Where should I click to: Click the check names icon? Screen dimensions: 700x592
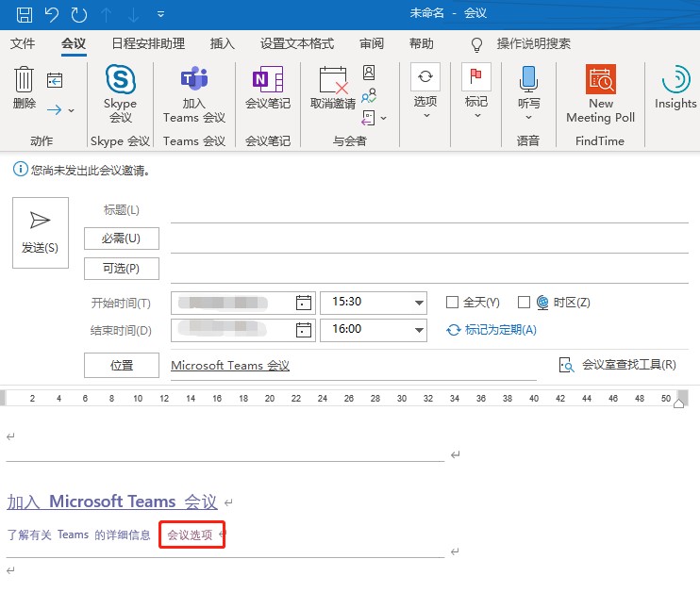click(369, 95)
